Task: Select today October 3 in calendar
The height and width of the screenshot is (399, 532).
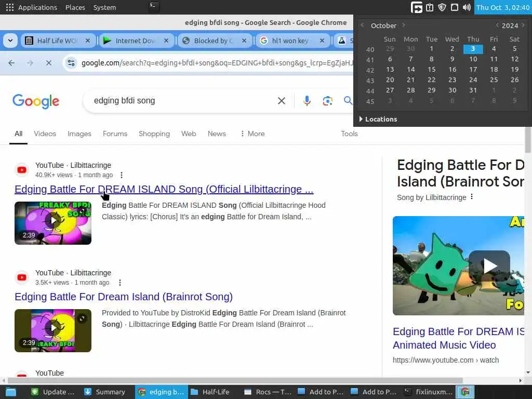Action: (473, 49)
